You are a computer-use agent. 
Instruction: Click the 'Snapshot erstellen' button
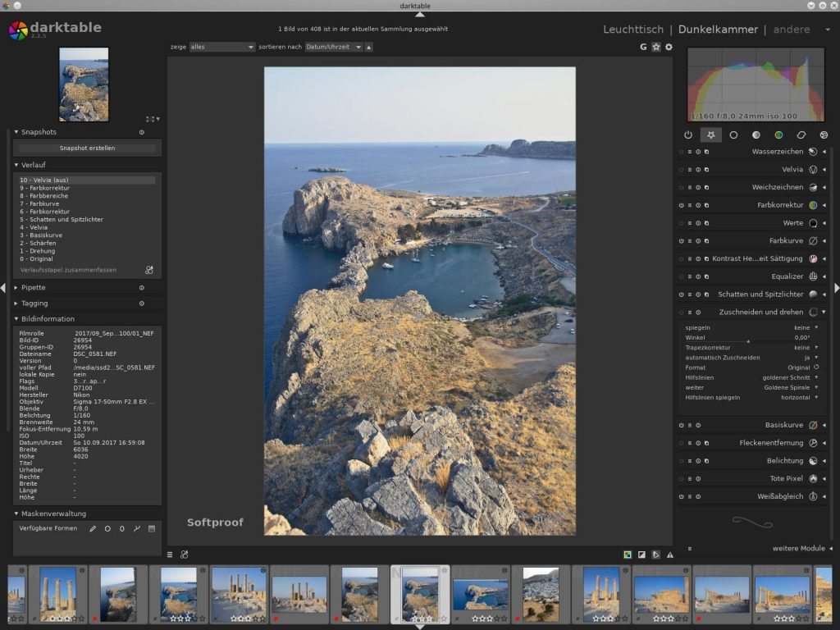tap(87, 148)
